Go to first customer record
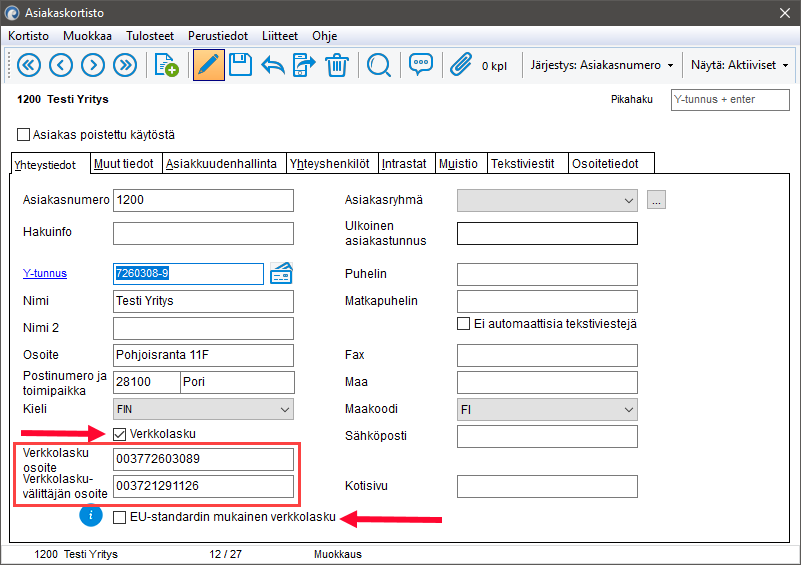801x565 pixels. click(x=29, y=65)
